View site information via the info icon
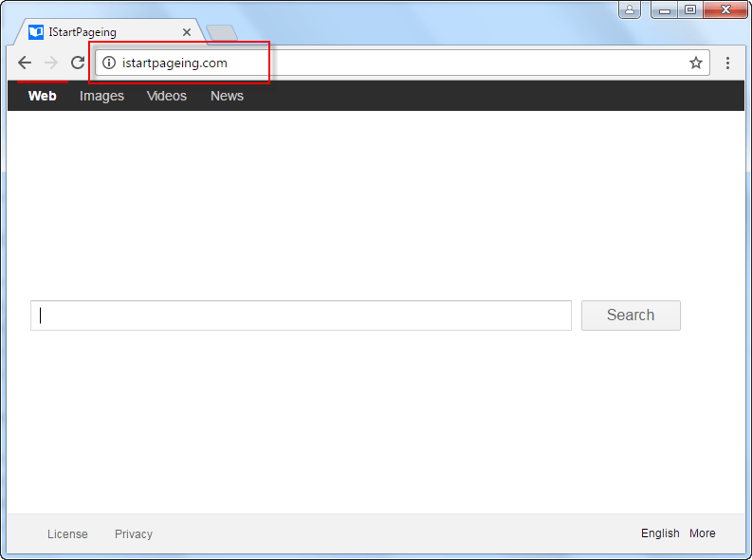752x560 pixels. pyautogui.click(x=109, y=63)
